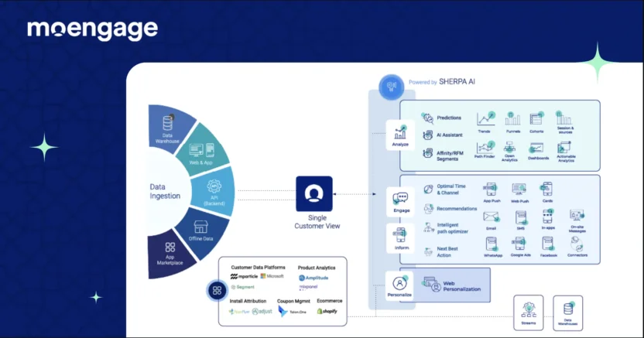The height and width of the screenshot is (338, 644).
Task: Click the Optimal Time & Channel icon
Action: pyautogui.click(x=428, y=189)
